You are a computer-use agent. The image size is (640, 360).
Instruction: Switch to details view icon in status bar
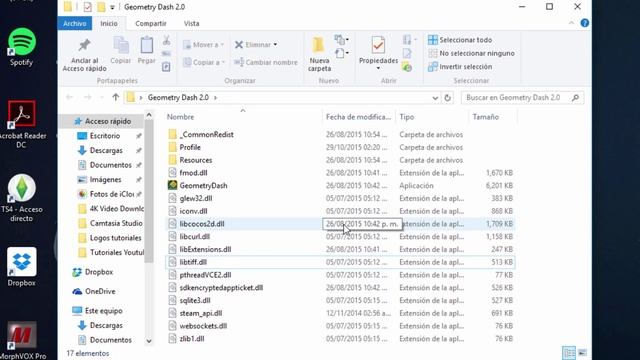[569, 353]
